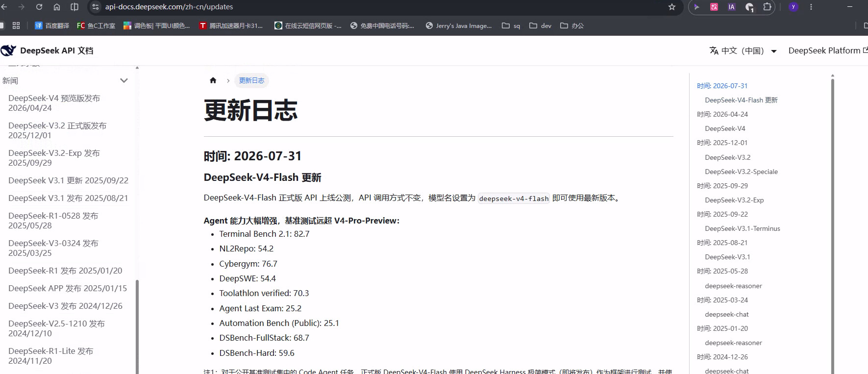Jump to DeepSeek-V4-Flash 更新 in contents
Viewport: 868px width, 374px height.
point(741,100)
